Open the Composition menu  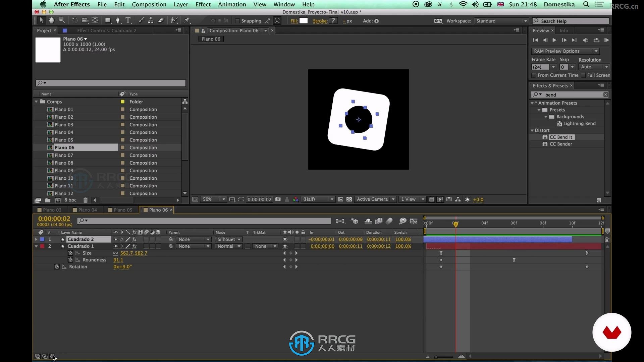(x=149, y=4)
